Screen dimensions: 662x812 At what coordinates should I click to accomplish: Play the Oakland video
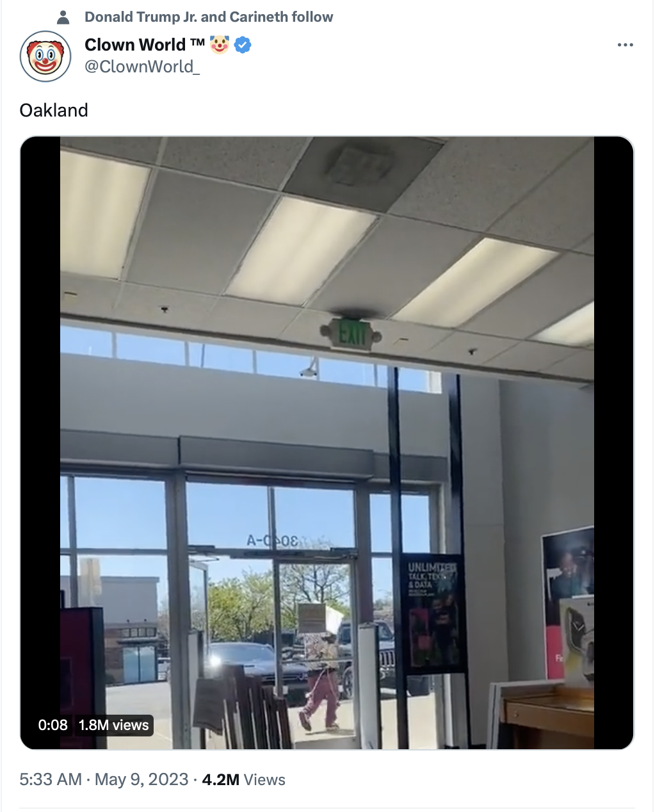(327, 443)
